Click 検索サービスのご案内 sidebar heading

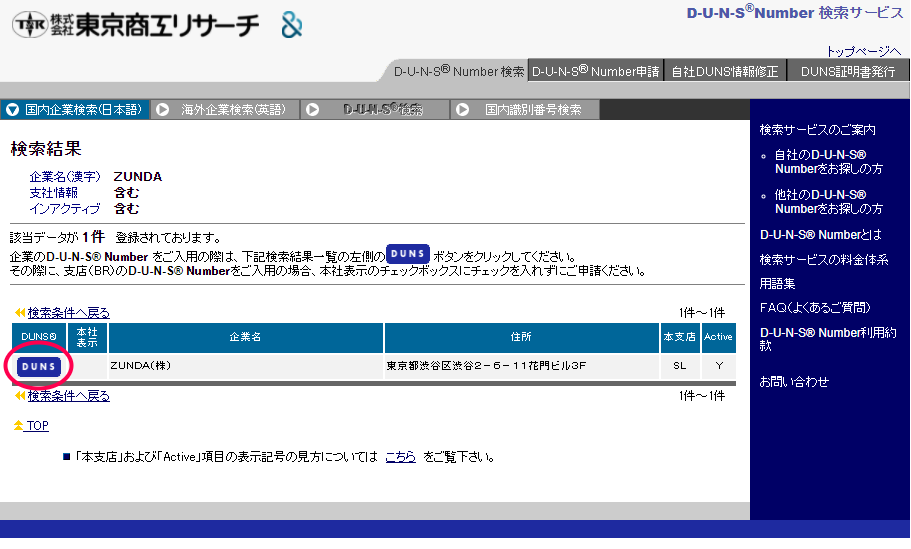817,130
